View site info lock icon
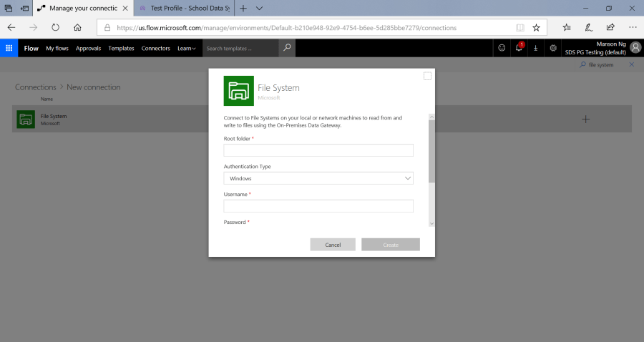Image resolution: width=644 pixels, height=342 pixels. click(x=107, y=27)
